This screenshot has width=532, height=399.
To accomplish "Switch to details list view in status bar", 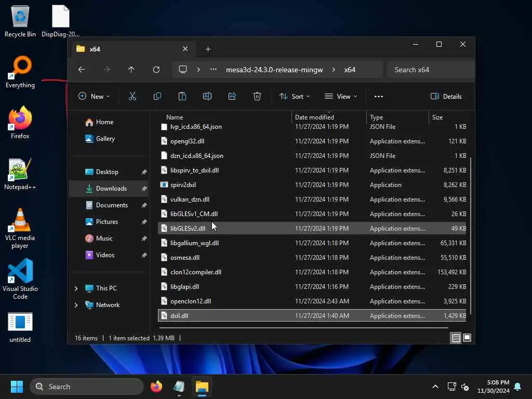I will pyautogui.click(x=456, y=338).
